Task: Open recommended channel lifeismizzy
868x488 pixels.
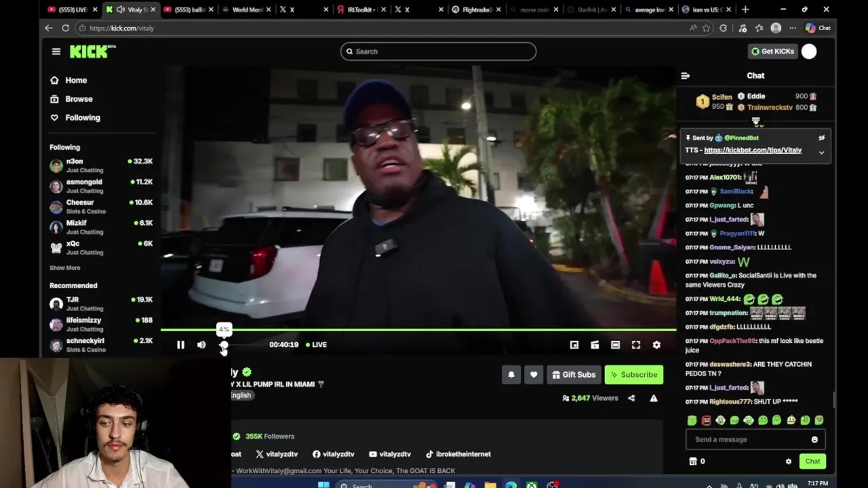Action: click(101, 324)
